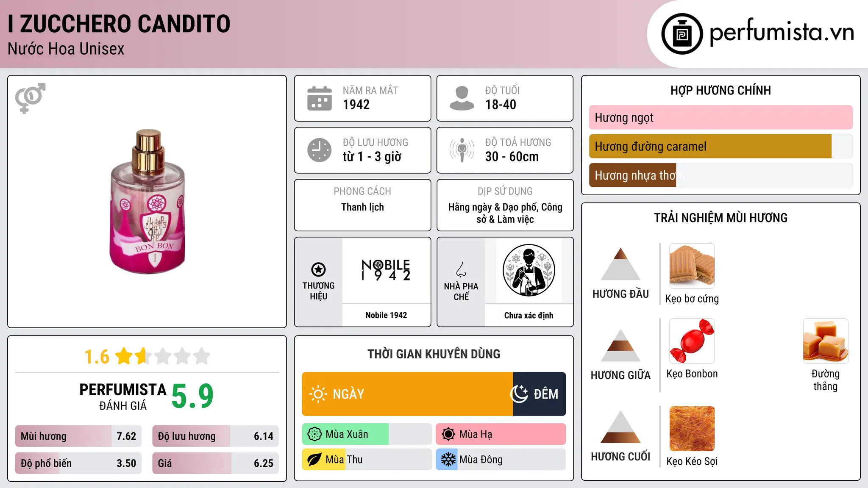Click the calendar icon beside Năm ra mắt
868x488 pixels.
pos(320,98)
